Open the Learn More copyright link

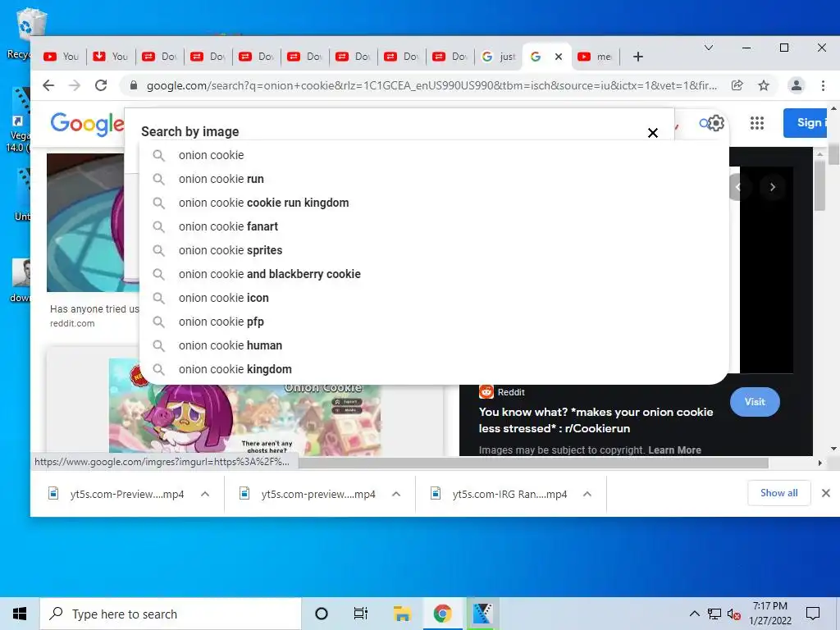pos(674,450)
